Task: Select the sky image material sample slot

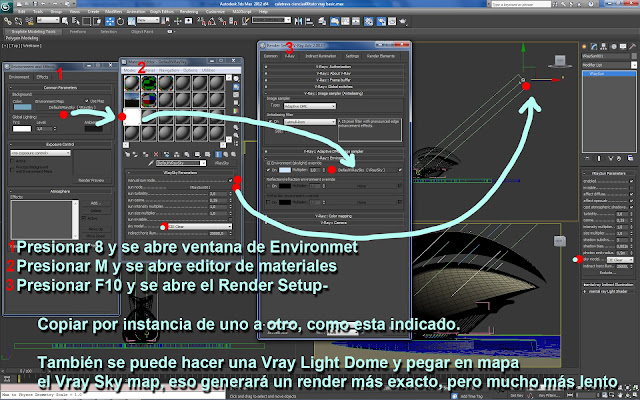Action: (x=131, y=99)
